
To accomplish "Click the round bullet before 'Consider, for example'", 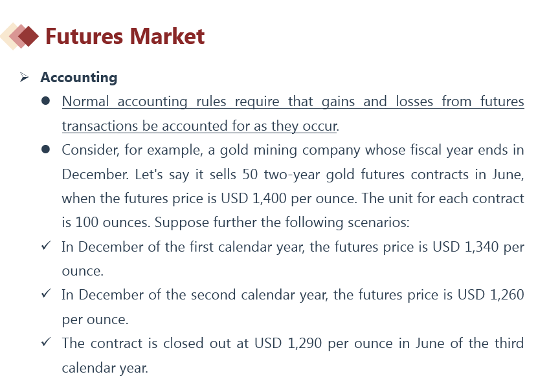I will click(45, 149).
